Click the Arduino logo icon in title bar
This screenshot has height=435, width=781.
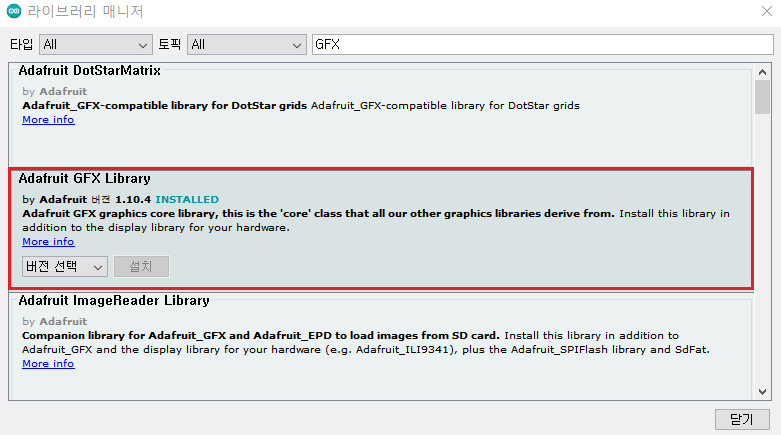14,11
